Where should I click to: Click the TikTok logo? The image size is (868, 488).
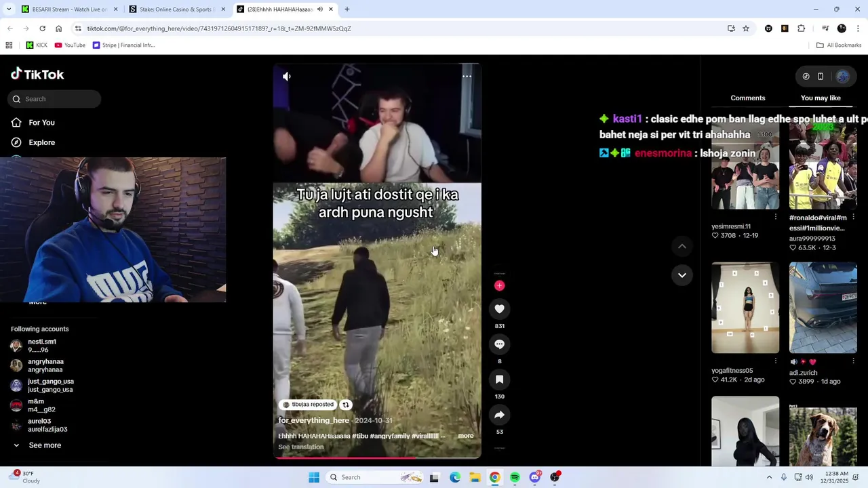coord(37,75)
